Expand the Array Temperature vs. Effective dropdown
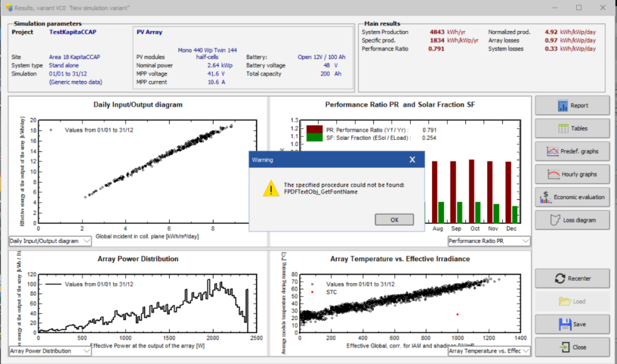 pos(525,351)
